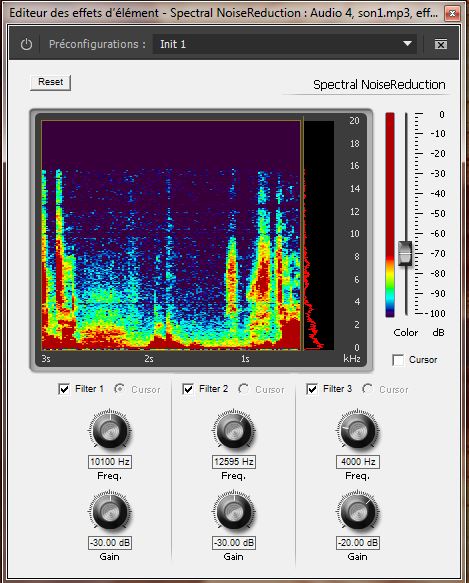Viewport: 469px width, 583px height.
Task: Select the Filter 3 Cursor radio button
Action: click(367, 389)
